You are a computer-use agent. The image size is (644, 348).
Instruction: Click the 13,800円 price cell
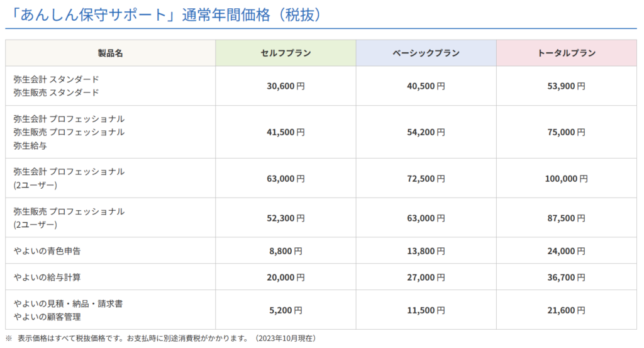click(x=426, y=250)
